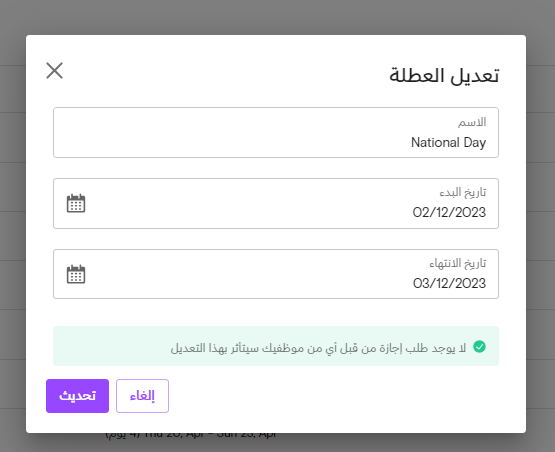This screenshot has width=555, height=452.
Task: Click the تعديل العطلة dialog title
Action: (444, 75)
